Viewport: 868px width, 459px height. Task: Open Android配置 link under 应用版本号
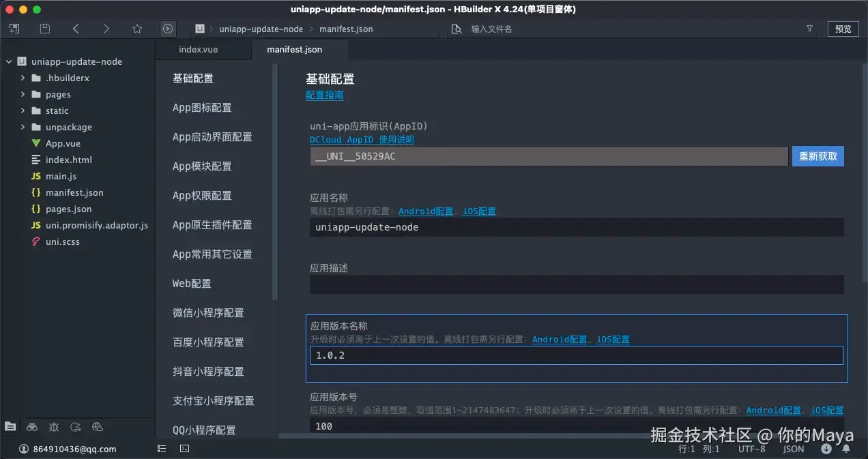click(774, 411)
